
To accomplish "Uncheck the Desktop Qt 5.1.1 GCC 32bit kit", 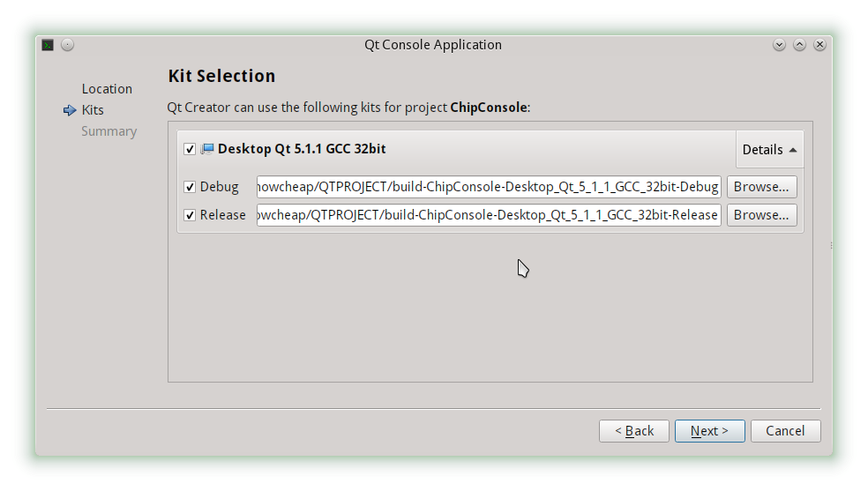I will pyautogui.click(x=190, y=149).
